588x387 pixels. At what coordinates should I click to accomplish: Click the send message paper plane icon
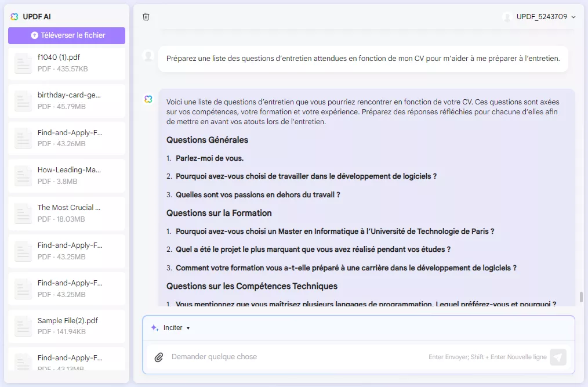tap(557, 357)
